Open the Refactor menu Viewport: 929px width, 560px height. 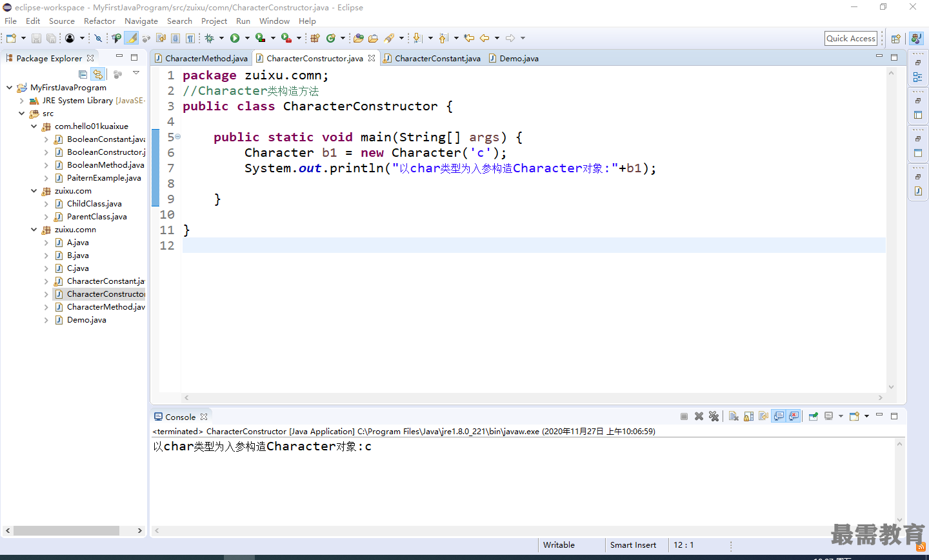tap(99, 21)
